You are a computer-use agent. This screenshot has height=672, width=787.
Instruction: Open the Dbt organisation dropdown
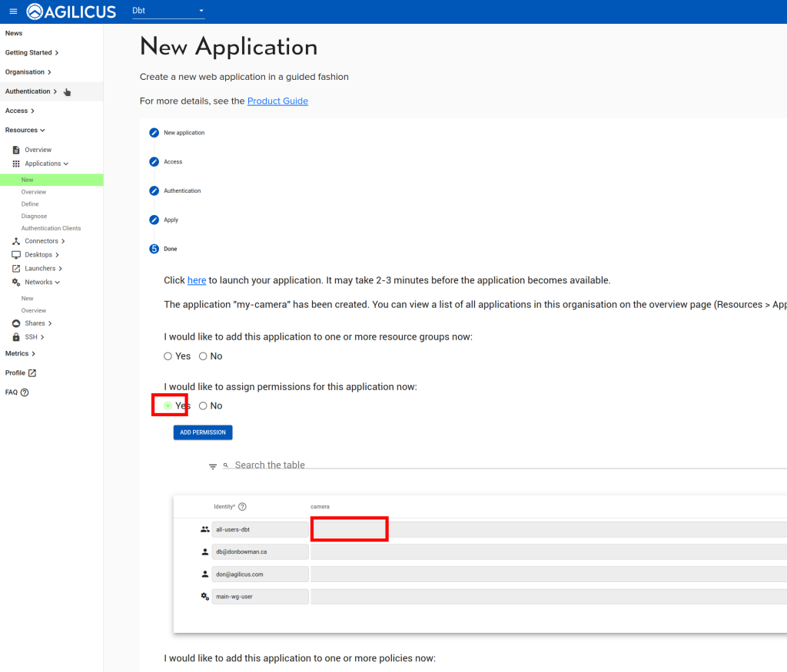tap(168, 11)
